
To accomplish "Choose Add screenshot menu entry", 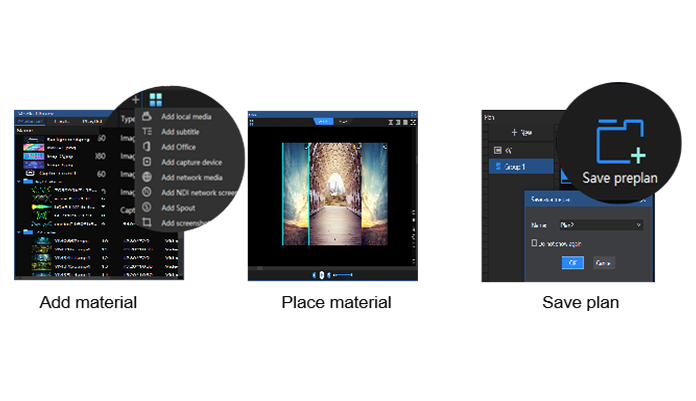I will 184,223.
